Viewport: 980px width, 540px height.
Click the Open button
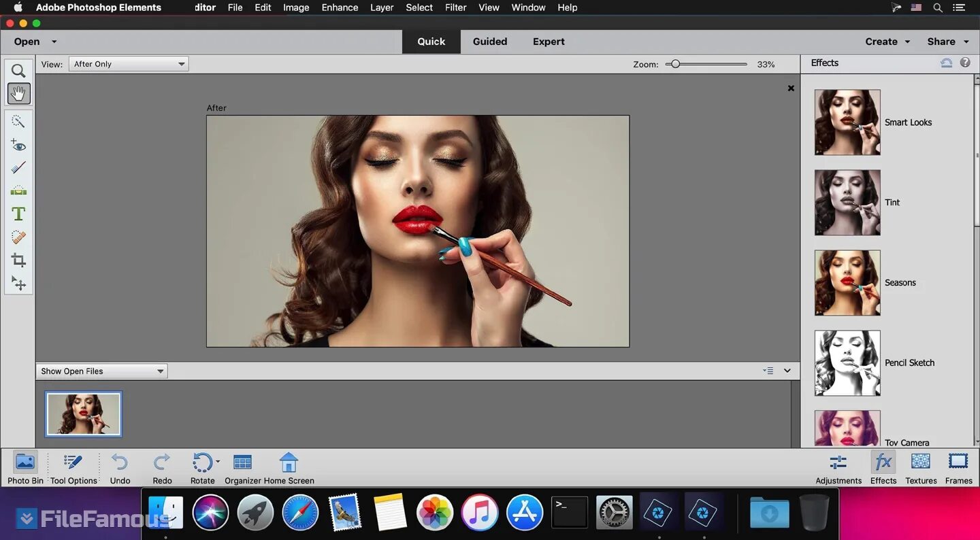(x=27, y=41)
